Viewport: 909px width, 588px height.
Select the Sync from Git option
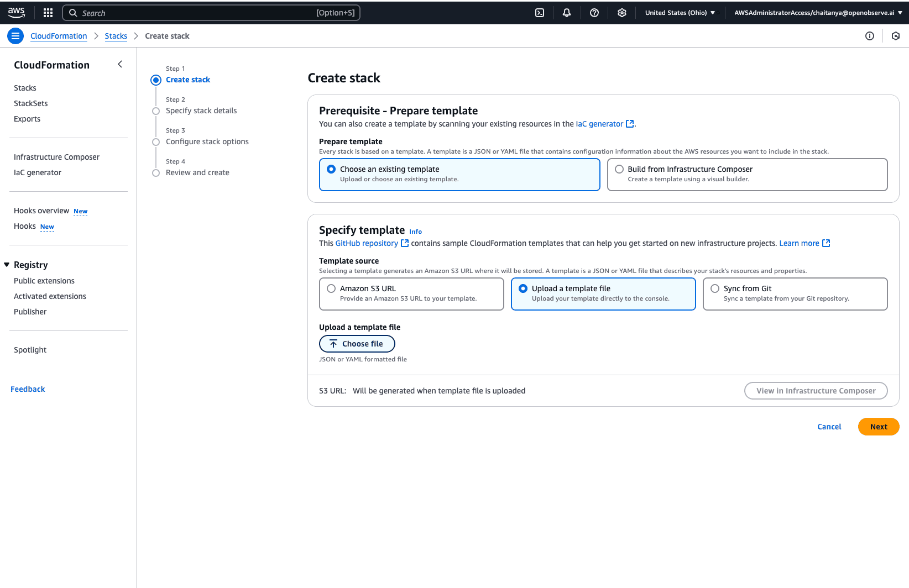pyautogui.click(x=715, y=288)
